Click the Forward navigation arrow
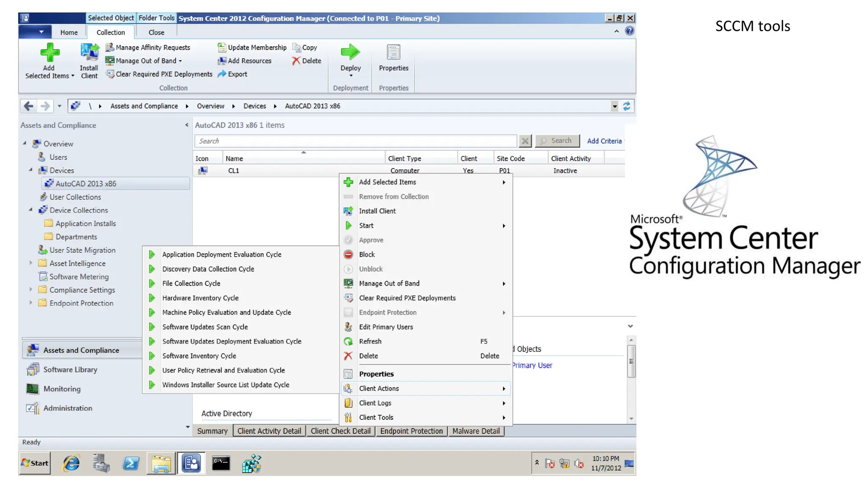 (x=45, y=106)
